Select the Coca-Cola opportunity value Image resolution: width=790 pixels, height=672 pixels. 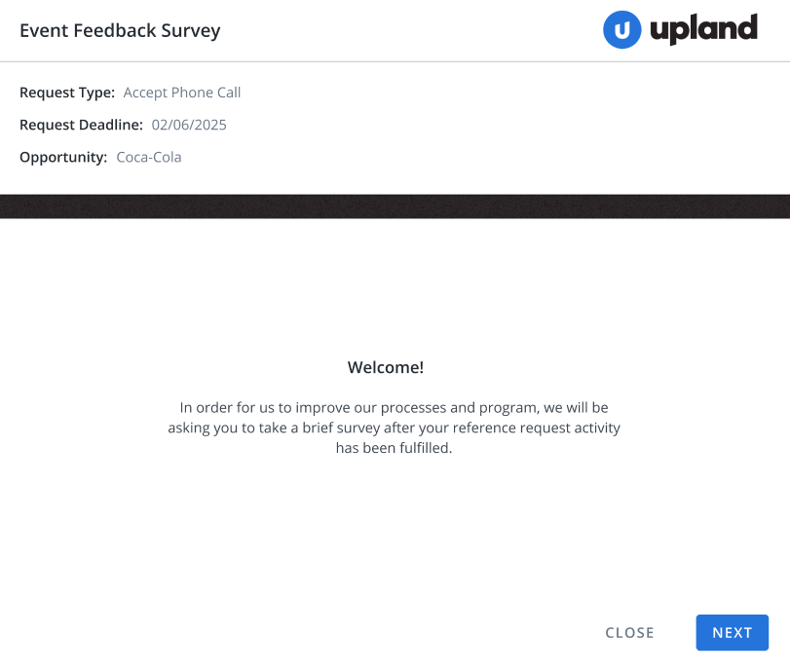(x=149, y=157)
